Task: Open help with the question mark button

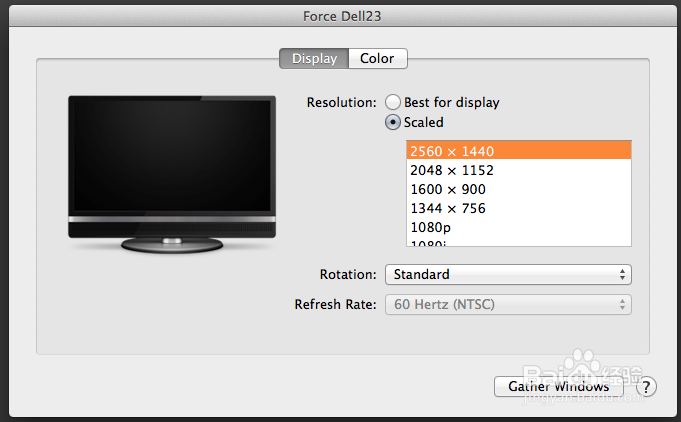Action: click(646, 386)
